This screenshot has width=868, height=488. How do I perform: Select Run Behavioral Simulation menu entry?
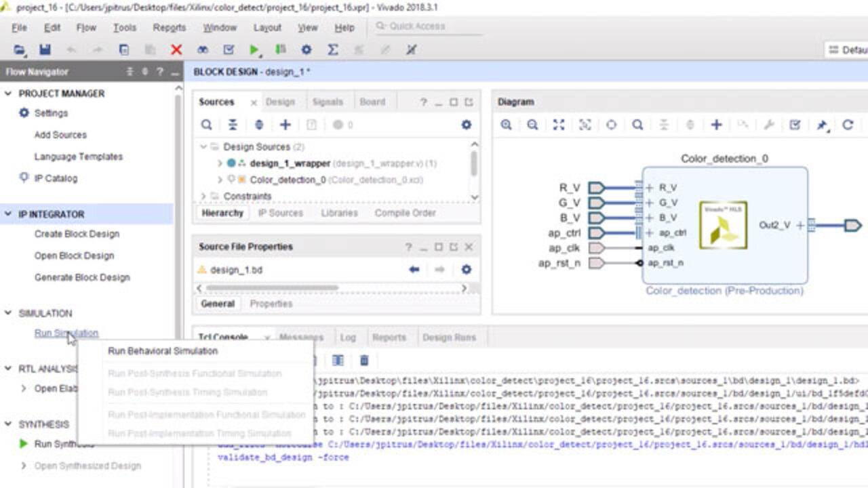point(163,351)
